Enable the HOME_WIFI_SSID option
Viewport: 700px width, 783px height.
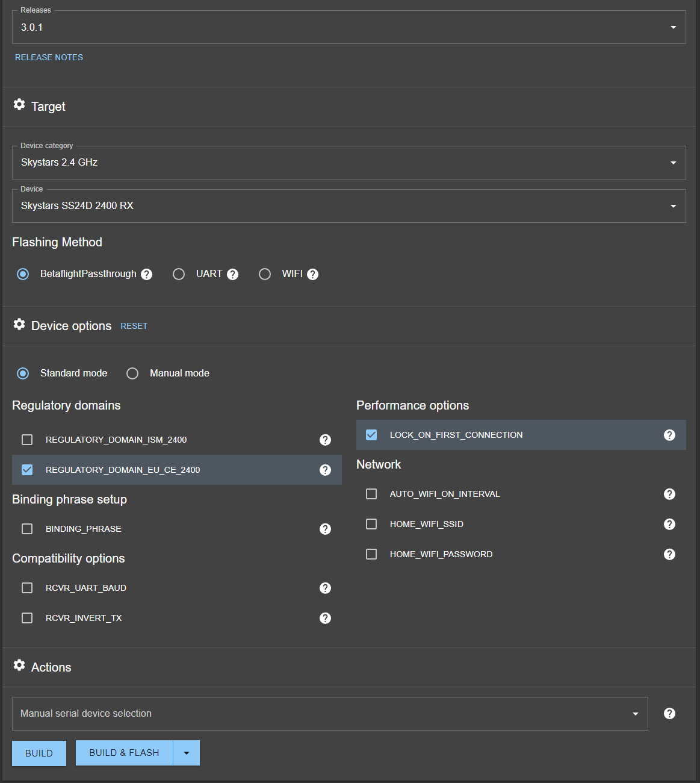pyautogui.click(x=371, y=524)
